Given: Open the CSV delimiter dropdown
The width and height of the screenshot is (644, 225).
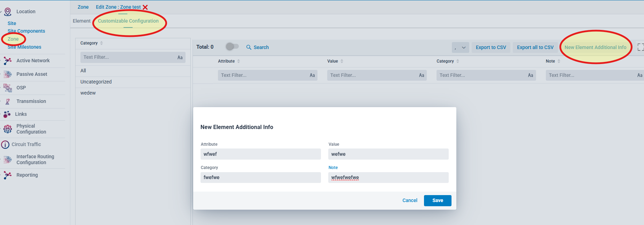Looking at the screenshot, I should tap(460, 48).
